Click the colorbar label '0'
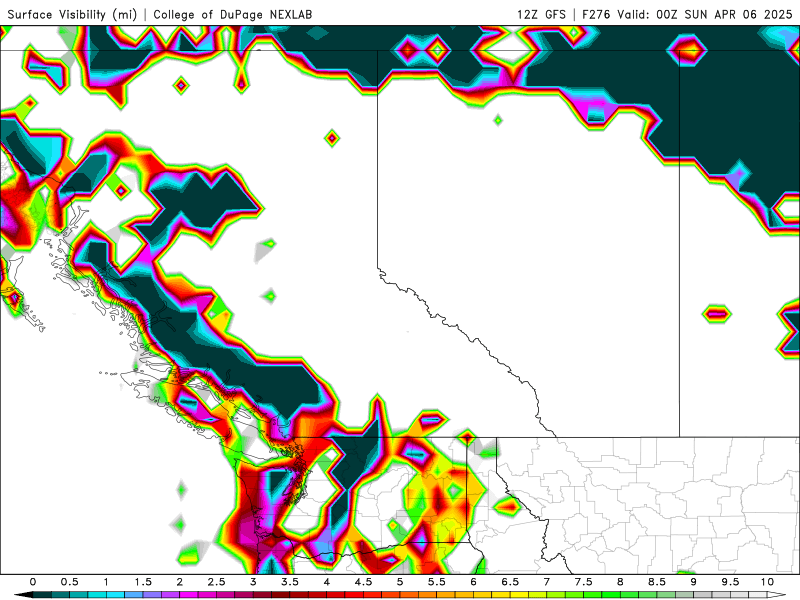Viewport: 800px width, 600px height. pyautogui.click(x=33, y=582)
